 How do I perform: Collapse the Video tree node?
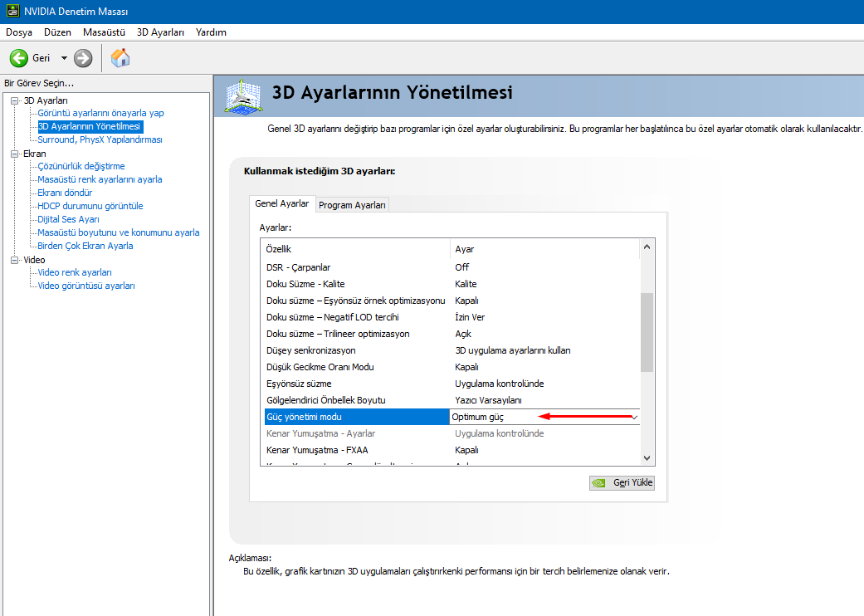[x=15, y=260]
